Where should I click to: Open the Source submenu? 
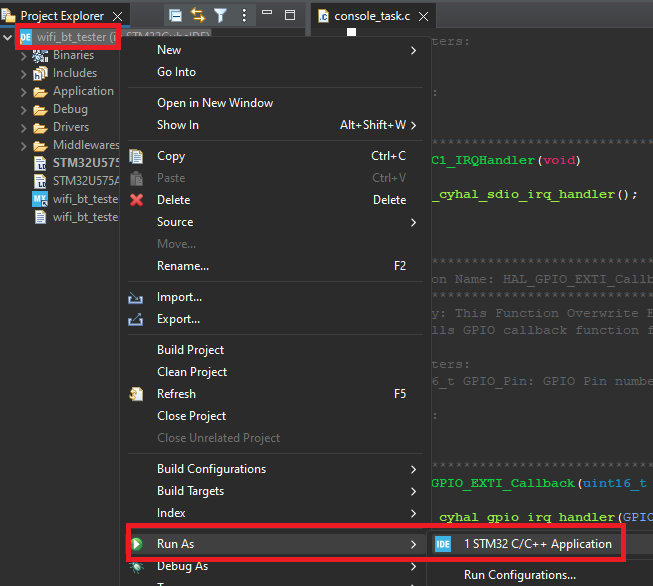tap(275, 222)
